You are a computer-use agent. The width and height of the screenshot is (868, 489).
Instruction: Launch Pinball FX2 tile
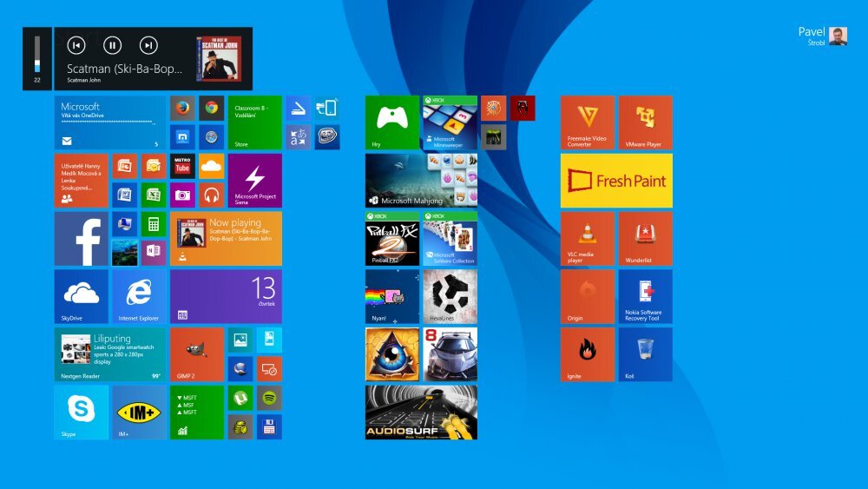point(392,239)
